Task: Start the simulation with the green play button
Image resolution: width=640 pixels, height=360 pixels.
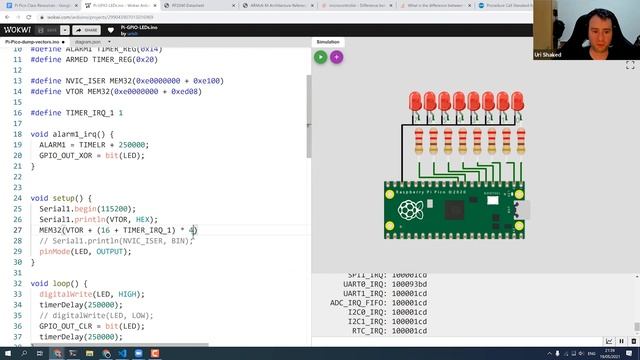Action: (x=320, y=57)
